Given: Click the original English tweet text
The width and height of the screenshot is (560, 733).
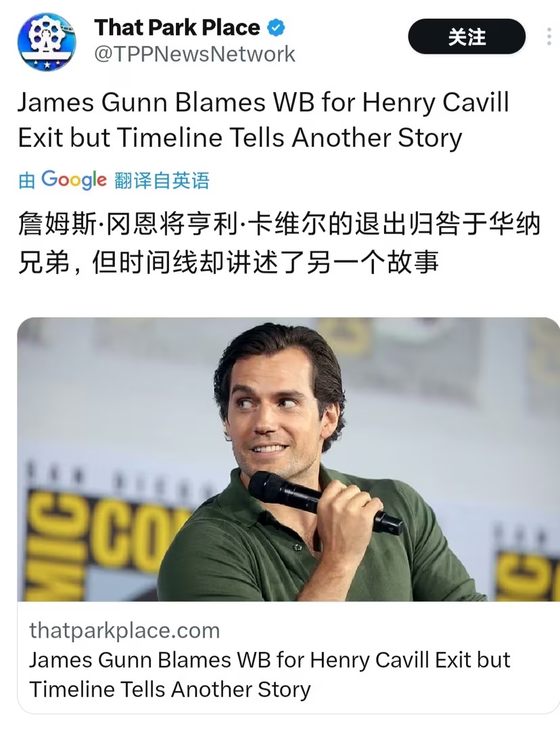Looking at the screenshot, I should tap(263, 120).
